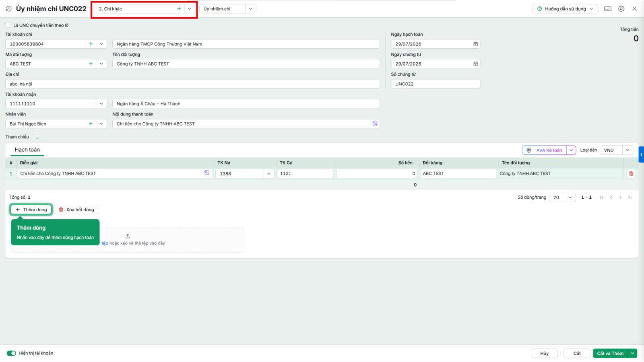Open the Loại tiền VND dropdown

pos(627,150)
